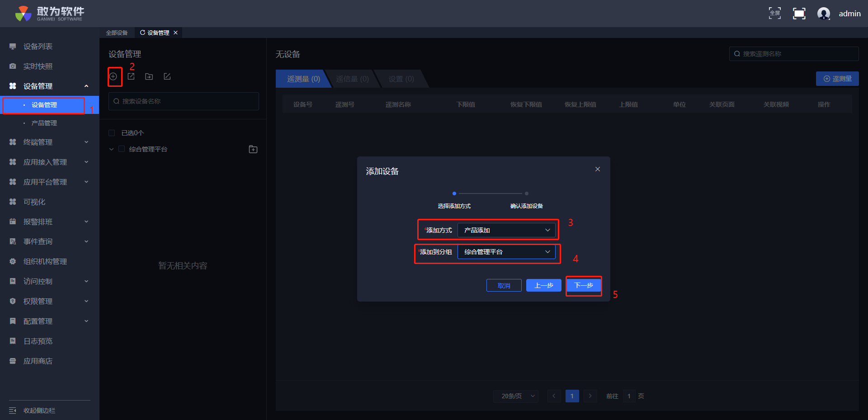
Task: Click the move-to-folder icon in device toolbar
Action: [x=149, y=76]
